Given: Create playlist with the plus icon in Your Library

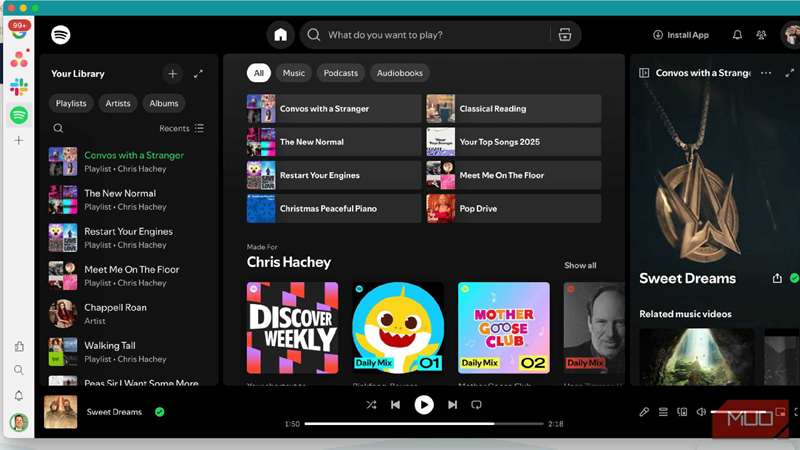Looking at the screenshot, I should (172, 73).
